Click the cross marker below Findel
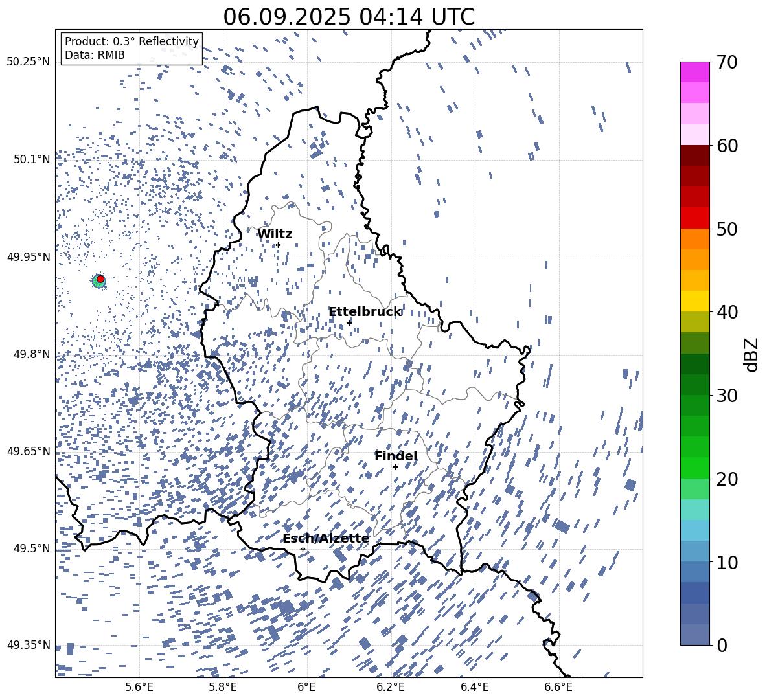Viewport: 767px width, 700px height. [x=395, y=467]
